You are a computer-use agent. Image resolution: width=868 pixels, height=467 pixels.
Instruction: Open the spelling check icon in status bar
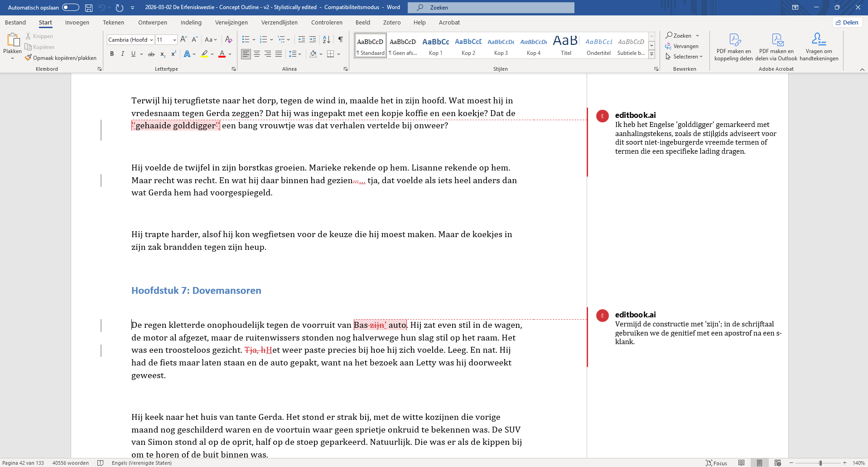click(x=101, y=463)
